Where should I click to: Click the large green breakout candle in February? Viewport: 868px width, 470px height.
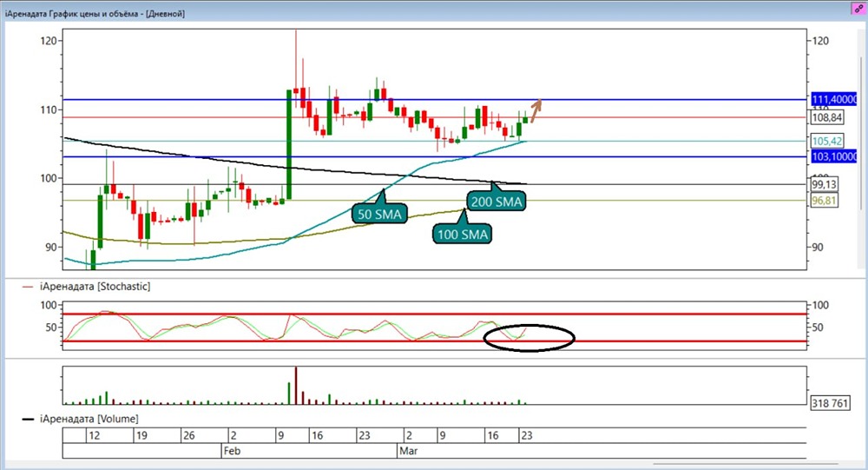[x=289, y=145]
